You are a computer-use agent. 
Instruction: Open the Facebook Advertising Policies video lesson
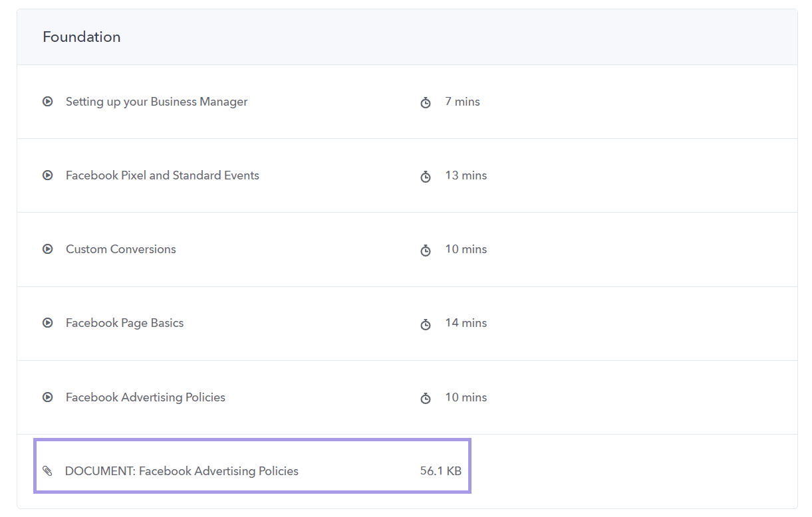point(146,397)
